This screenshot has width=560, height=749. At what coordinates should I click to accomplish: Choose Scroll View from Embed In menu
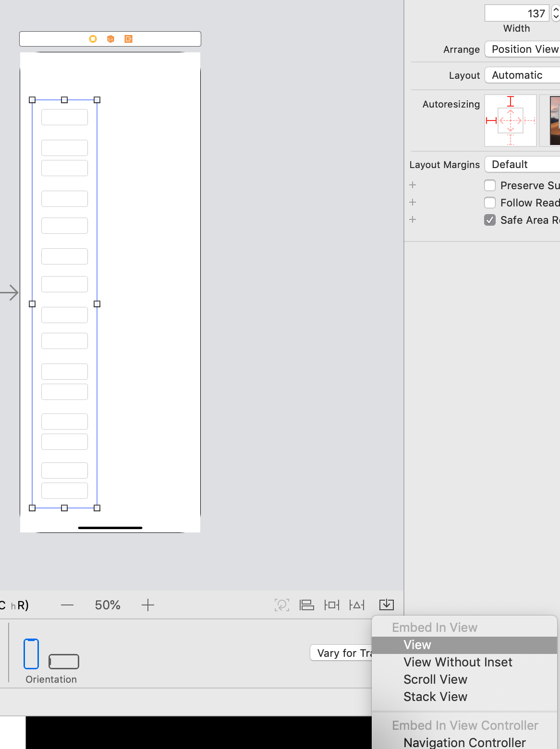435,679
